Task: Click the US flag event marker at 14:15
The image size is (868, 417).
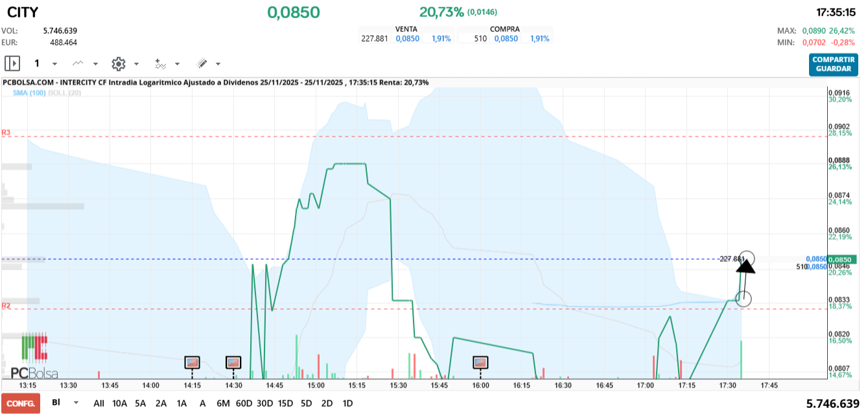Action: pos(193,362)
